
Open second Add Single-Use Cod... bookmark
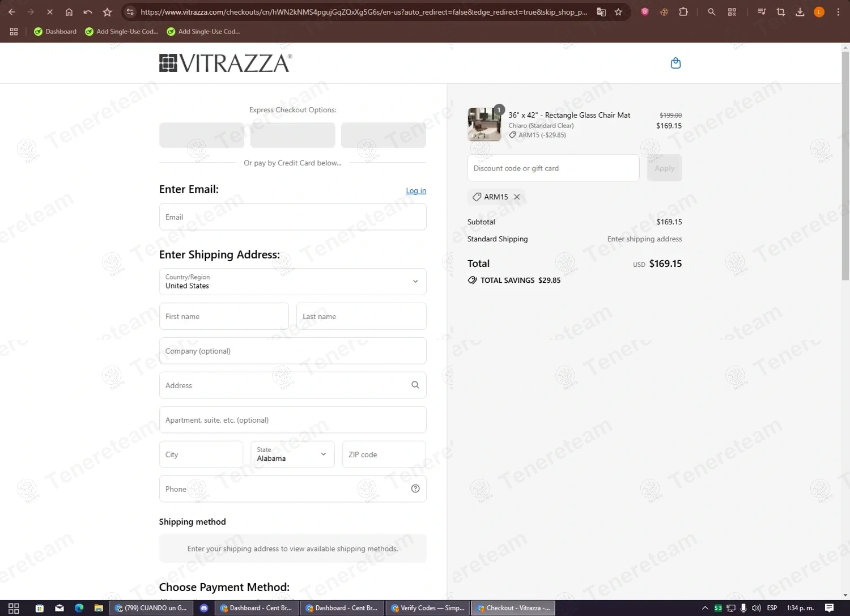click(x=203, y=32)
